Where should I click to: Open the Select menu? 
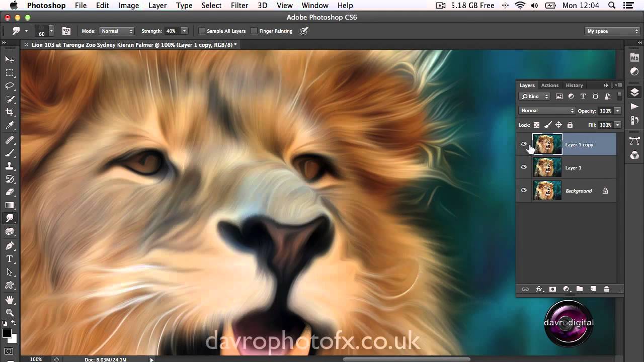coord(211,6)
